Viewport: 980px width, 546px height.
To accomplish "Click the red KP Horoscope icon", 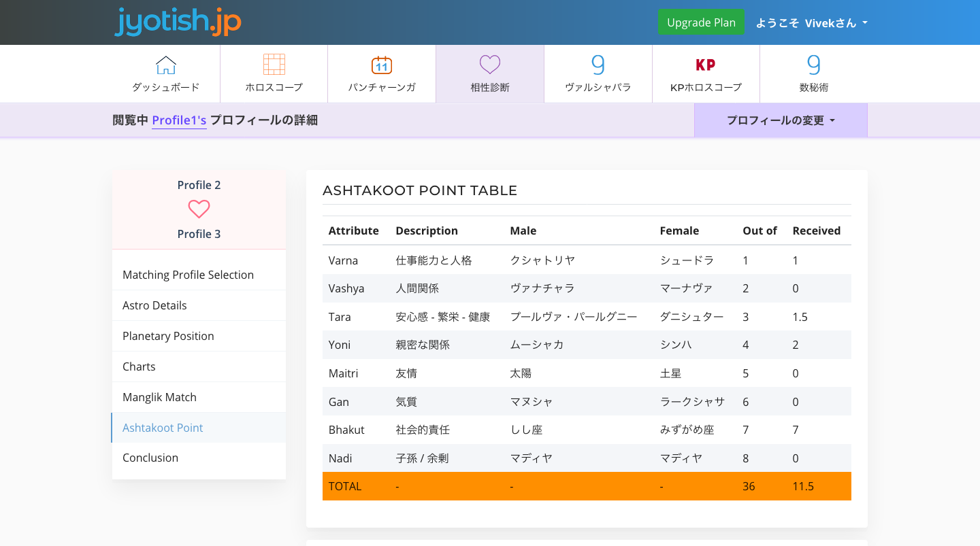I will (x=706, y=65).
